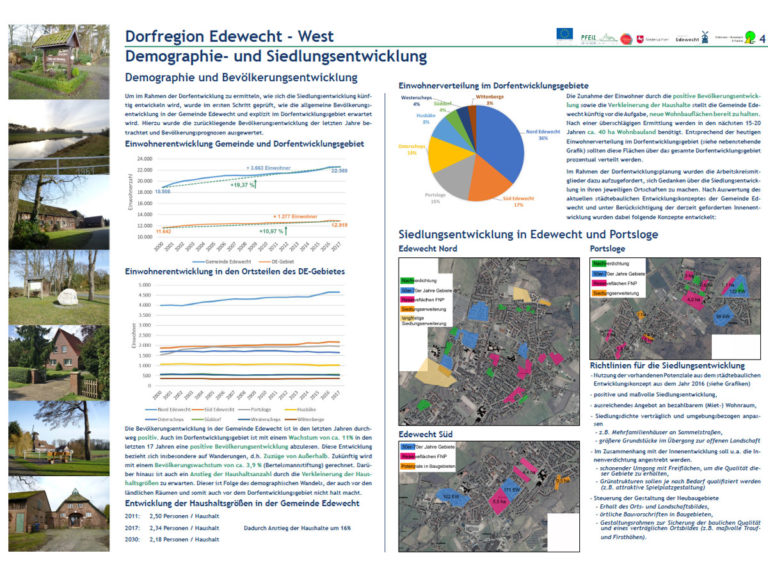Click the PFEIL programme logo

599,38
